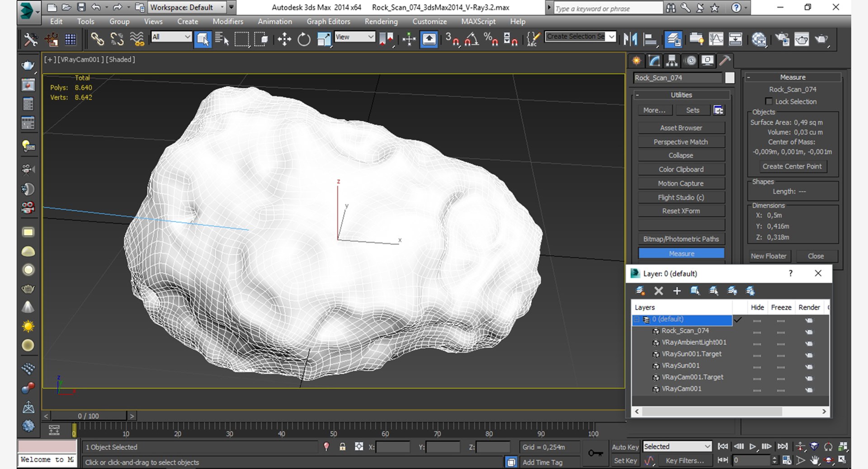Collapse the 0 (default) layer tree

point(637,320)
